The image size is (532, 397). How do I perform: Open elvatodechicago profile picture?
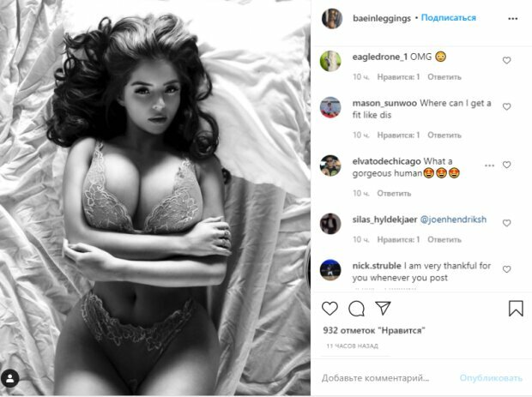pos(330,165)
